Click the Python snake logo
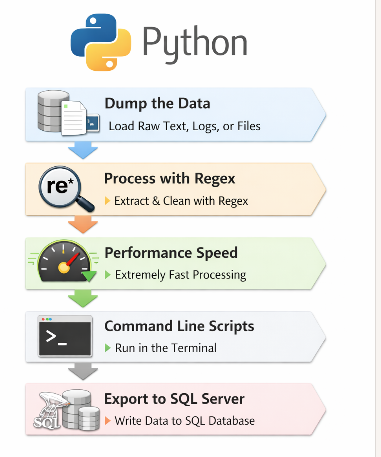This screenshot has width=381, height=457. click(x=101, y=42)
